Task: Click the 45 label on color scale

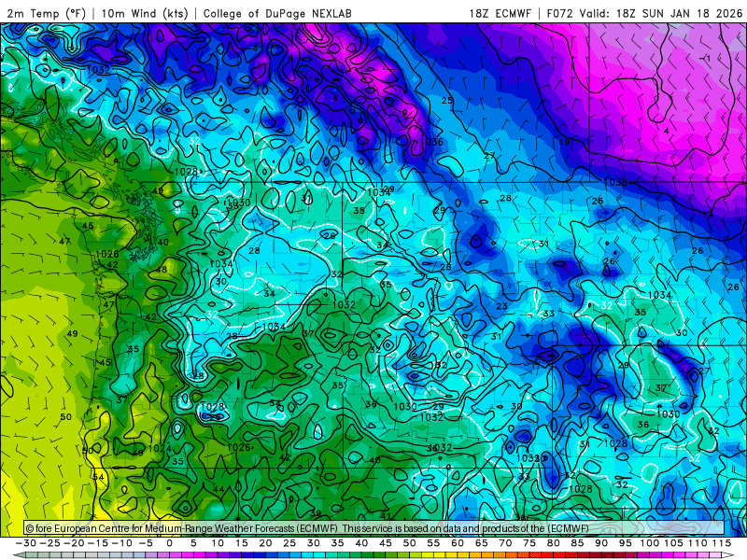Action: [x=386, y=543]
